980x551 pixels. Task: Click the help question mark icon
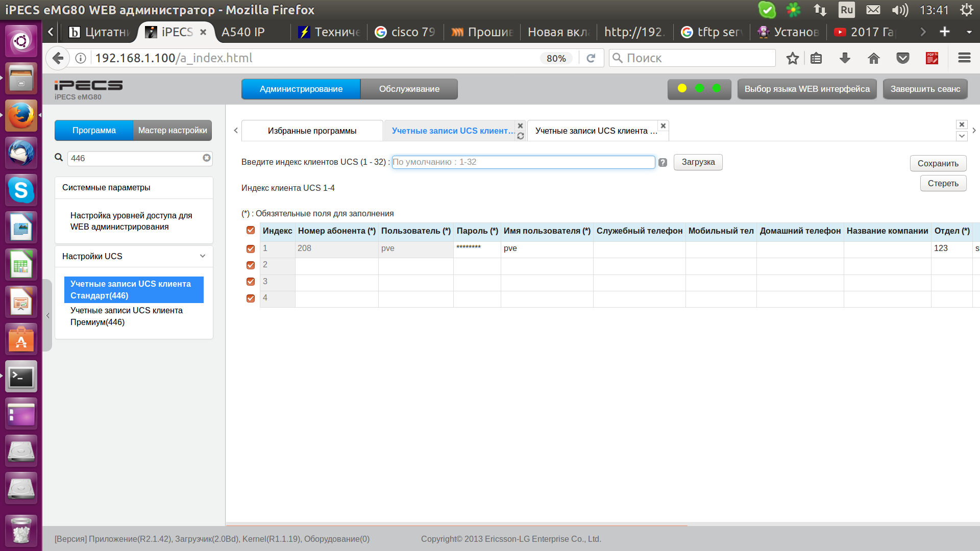coord(663,162)
